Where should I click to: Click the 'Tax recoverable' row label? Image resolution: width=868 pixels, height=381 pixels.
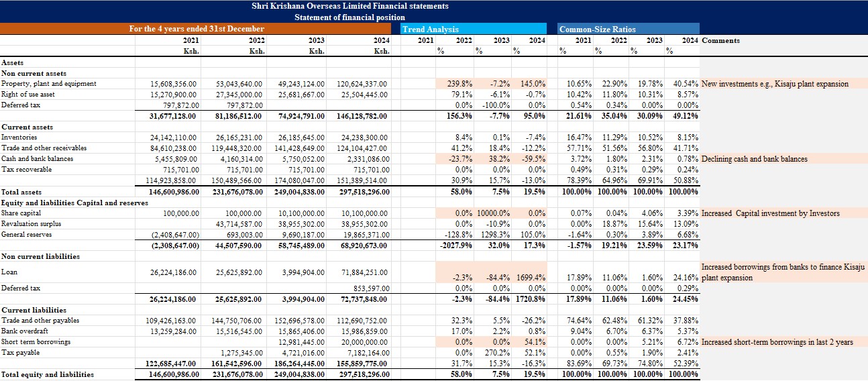26,170
